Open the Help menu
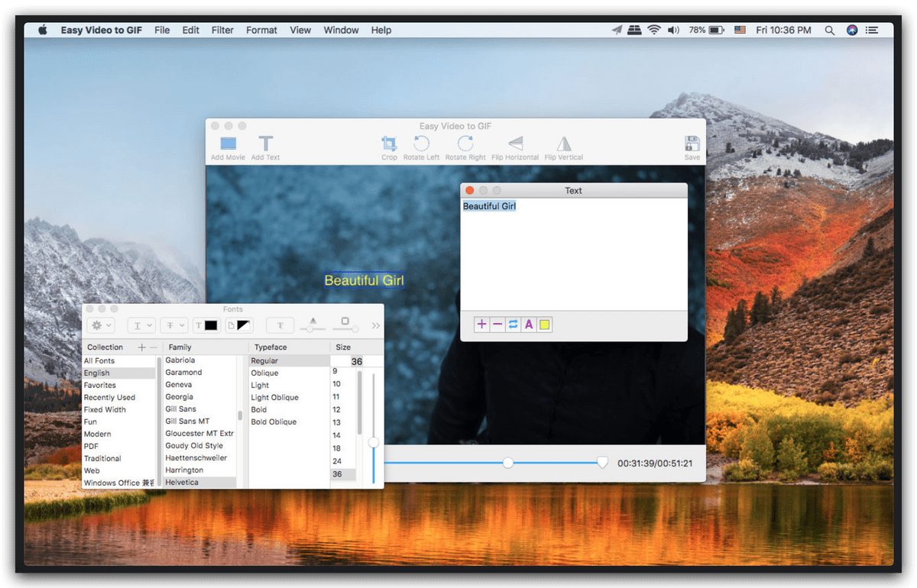The width and height of the screenshot is (917, 588). [381, 30]
